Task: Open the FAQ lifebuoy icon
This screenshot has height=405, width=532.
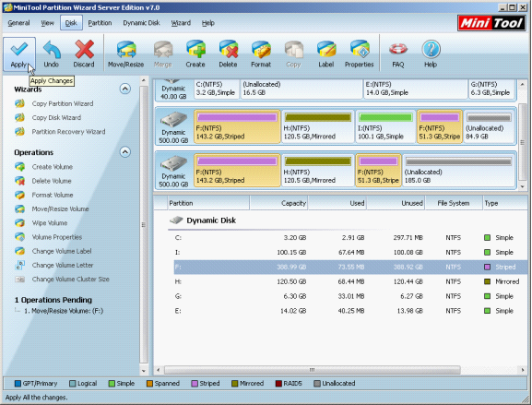Action: (398, 54)
